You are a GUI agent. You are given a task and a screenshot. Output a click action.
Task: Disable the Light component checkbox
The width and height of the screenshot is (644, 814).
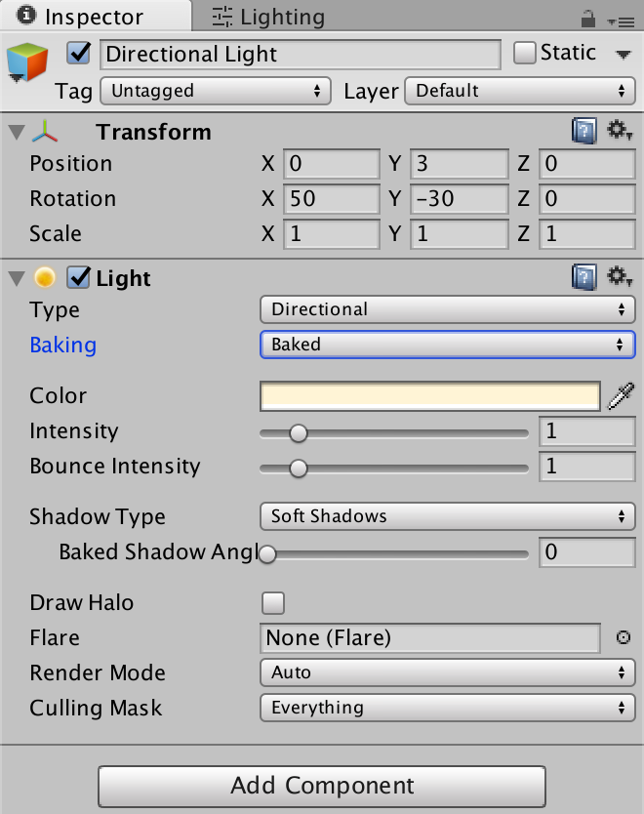pyautogui.click(x=78, y=277)
